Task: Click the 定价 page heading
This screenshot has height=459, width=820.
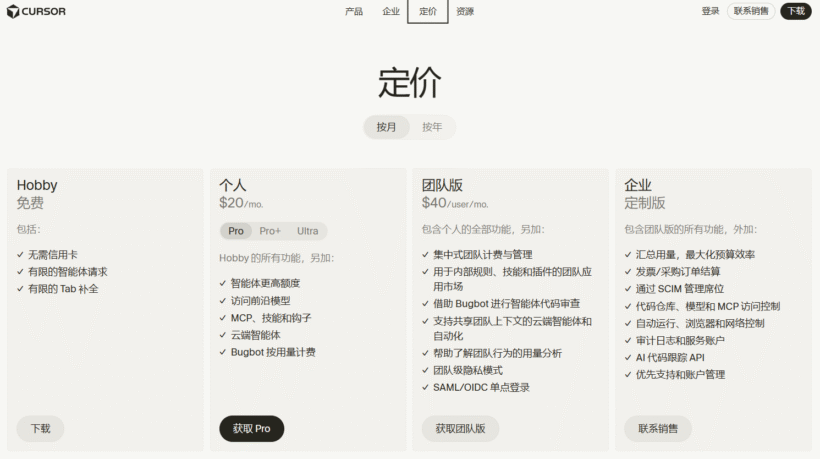Action: click(409, 83)
